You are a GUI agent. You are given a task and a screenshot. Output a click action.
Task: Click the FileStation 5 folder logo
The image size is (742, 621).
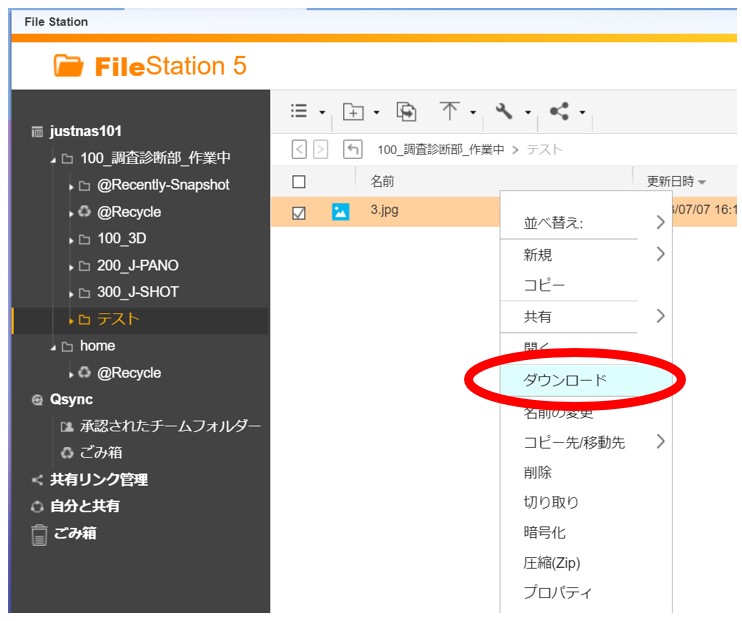[x=69, y=66]
